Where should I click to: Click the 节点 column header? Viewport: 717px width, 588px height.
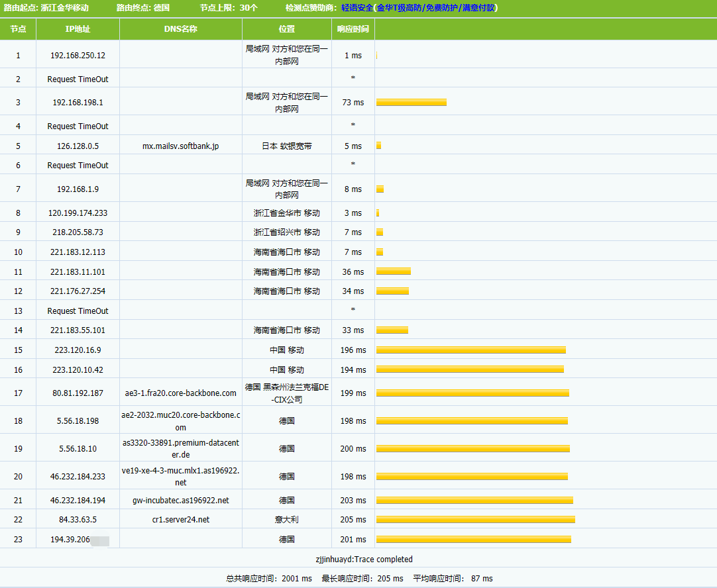18,29
